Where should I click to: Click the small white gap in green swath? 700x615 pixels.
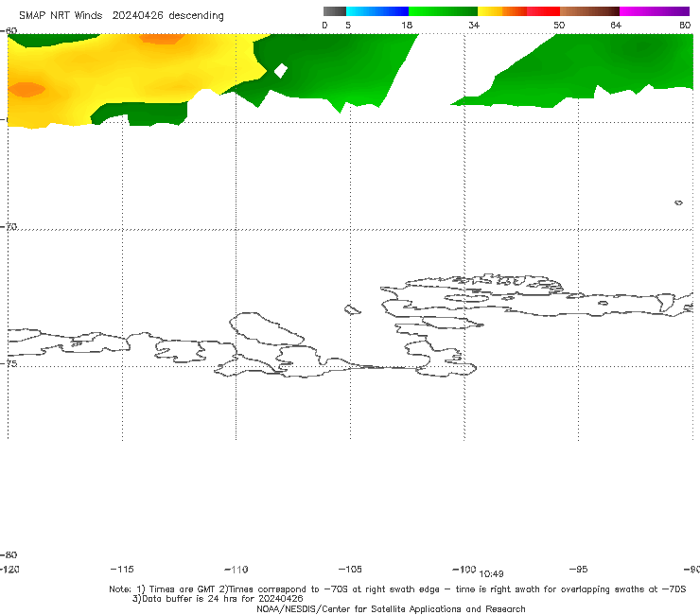point(280,70)
